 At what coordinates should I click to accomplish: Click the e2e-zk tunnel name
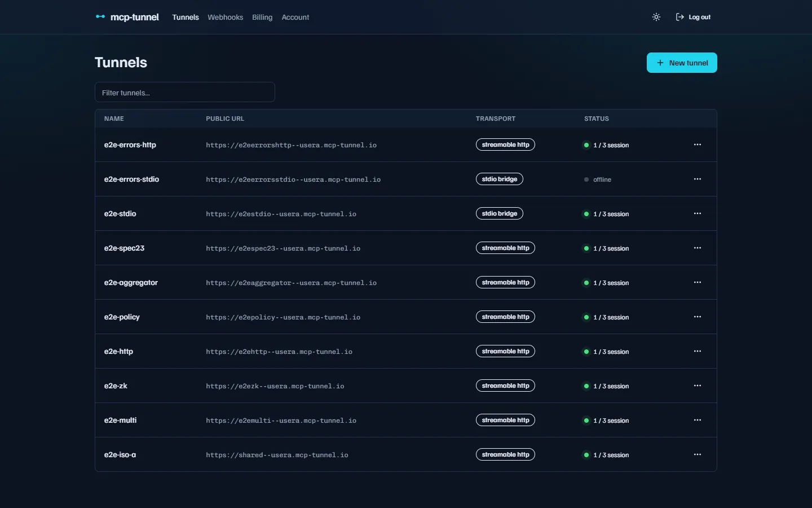pyautogui.click(x=116, y=386)
